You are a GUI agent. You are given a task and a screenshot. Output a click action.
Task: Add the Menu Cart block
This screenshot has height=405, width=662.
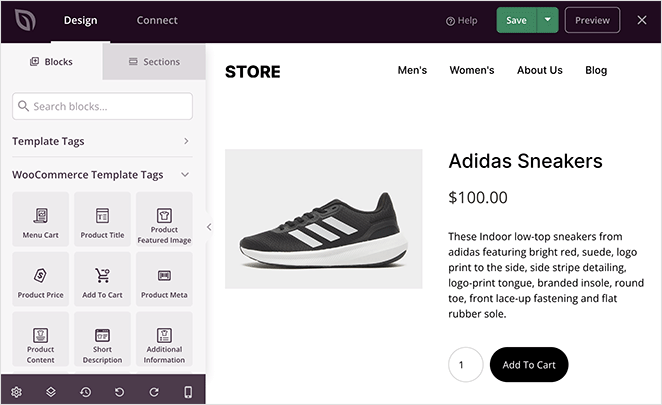pyautogui.click(x=41, y=219)
